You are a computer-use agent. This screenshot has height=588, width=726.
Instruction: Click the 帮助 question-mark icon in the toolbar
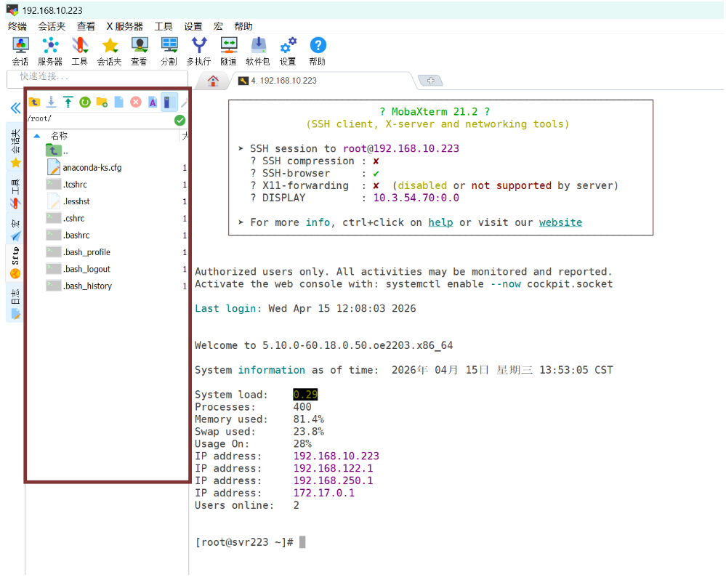318,51
